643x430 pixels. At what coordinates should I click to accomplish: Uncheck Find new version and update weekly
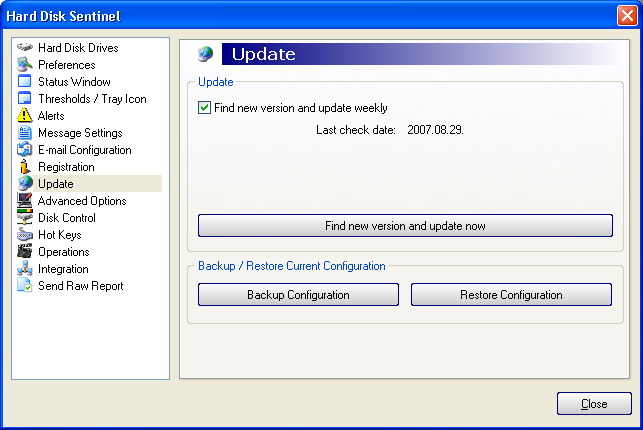click(x=205, y=108)
